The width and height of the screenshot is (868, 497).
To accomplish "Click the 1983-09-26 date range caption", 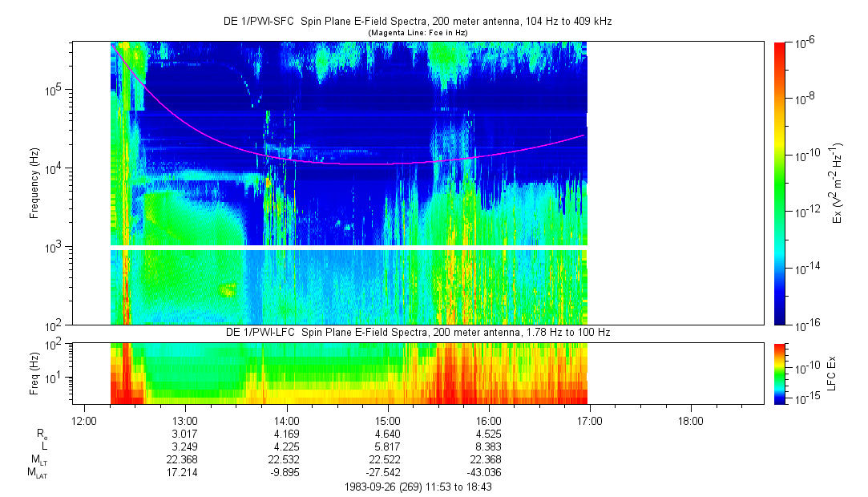I will pos(417,486).
